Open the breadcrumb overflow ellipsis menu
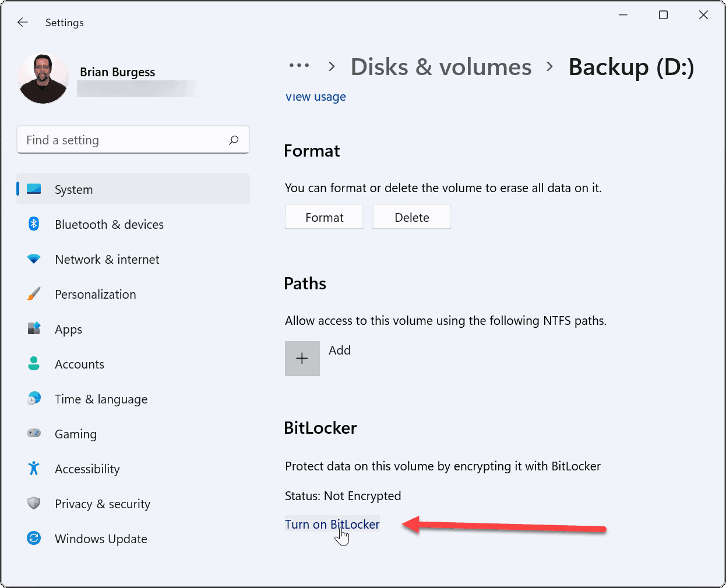The height and width of the screenshot is (588, 726). pos(299,66)
